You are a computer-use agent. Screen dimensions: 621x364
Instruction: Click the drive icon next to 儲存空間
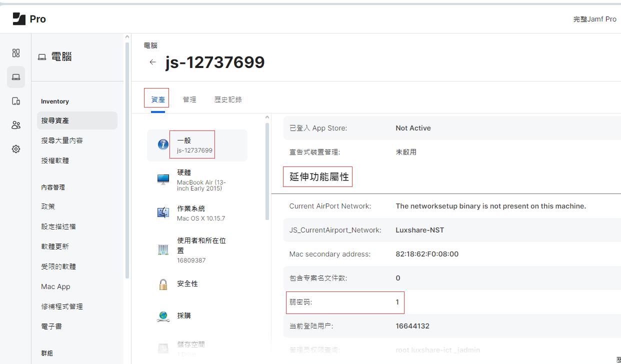point(163,348)
